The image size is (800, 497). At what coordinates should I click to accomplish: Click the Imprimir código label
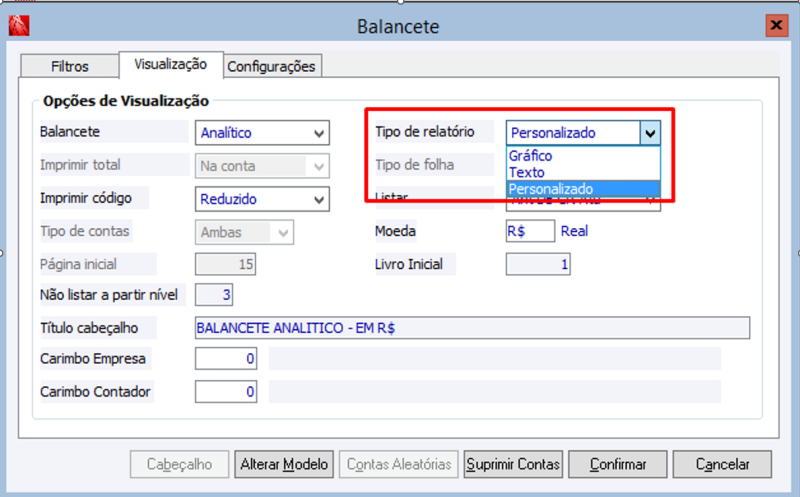pyautogui.click(x=86, y=198)
